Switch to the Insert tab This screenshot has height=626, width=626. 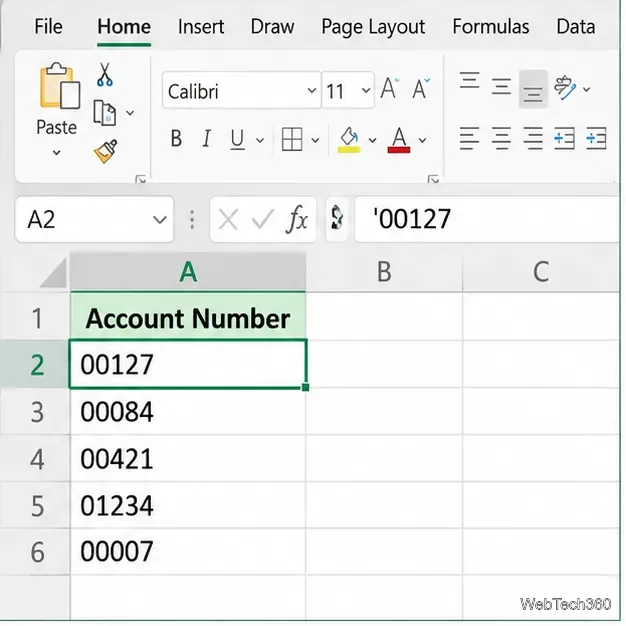[201, 27]
